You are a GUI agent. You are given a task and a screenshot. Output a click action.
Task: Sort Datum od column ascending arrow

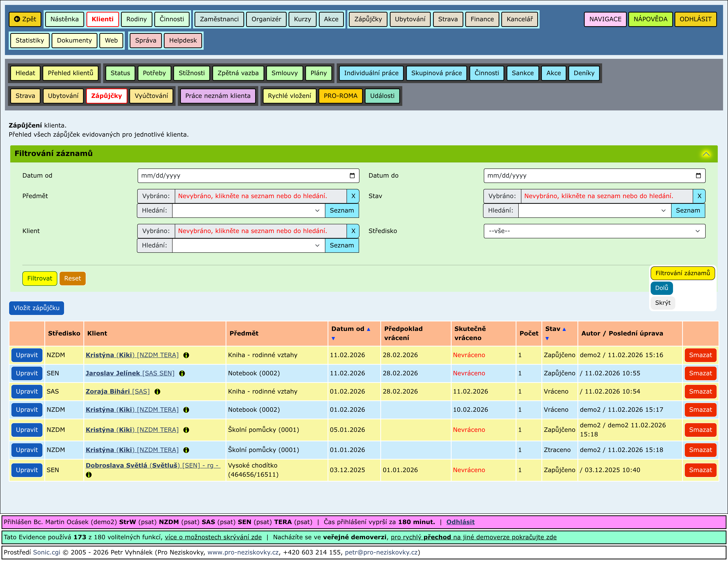point(369,329)
